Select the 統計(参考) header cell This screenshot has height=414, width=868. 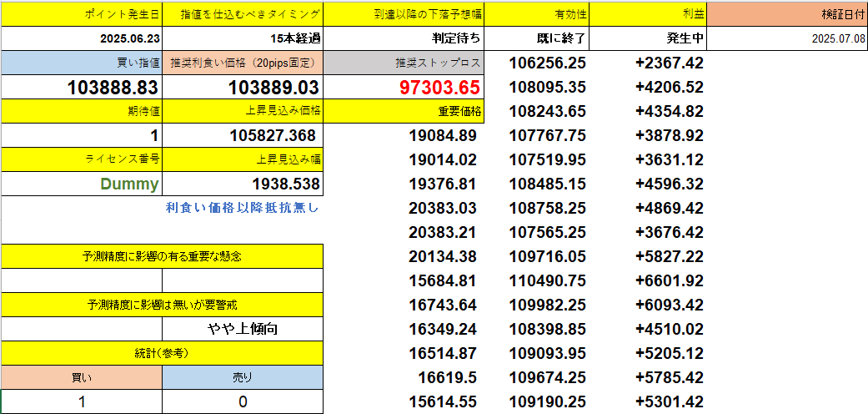(163, 353)
